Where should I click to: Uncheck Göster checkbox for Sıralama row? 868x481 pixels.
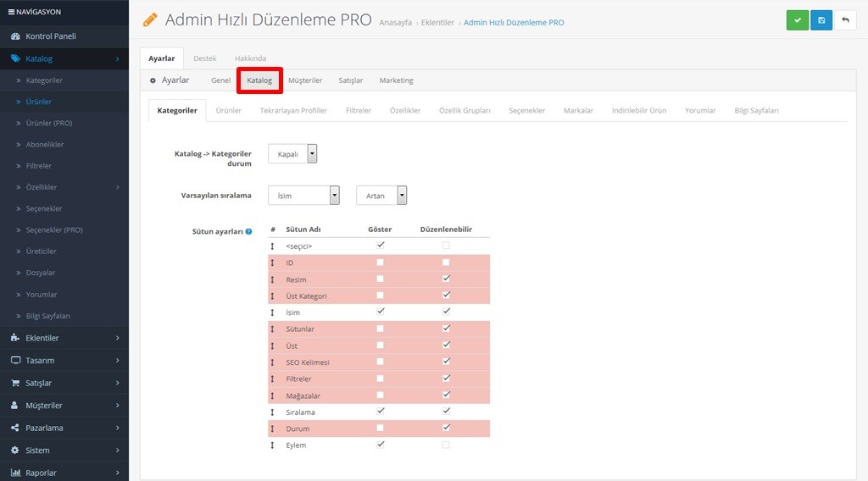pyautogui.click(x=380, y=412)
